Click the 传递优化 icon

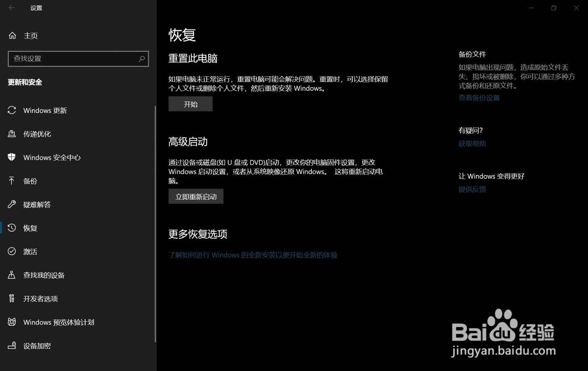click(12, 134)
